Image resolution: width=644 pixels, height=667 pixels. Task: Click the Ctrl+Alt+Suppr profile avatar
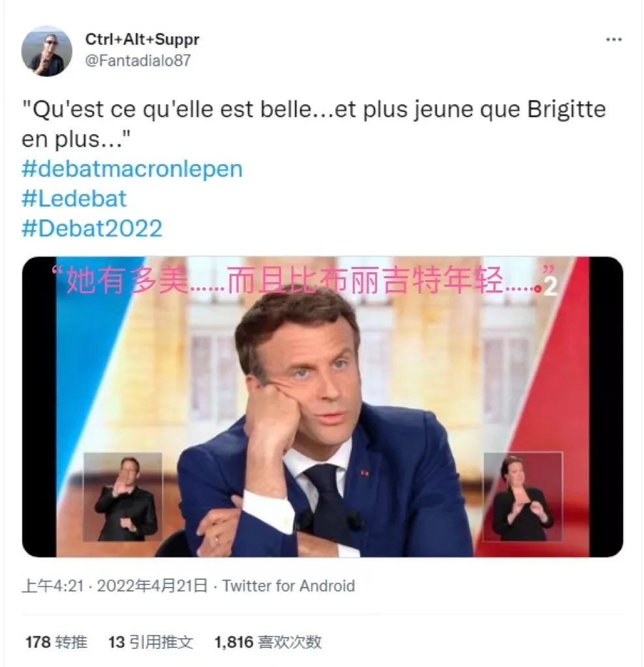point(47,51)
